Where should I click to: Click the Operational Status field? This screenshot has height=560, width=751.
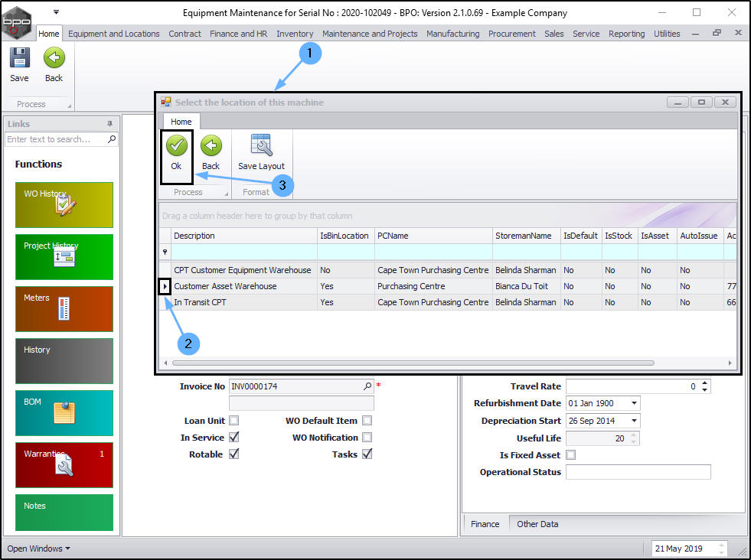coord(638,472)
